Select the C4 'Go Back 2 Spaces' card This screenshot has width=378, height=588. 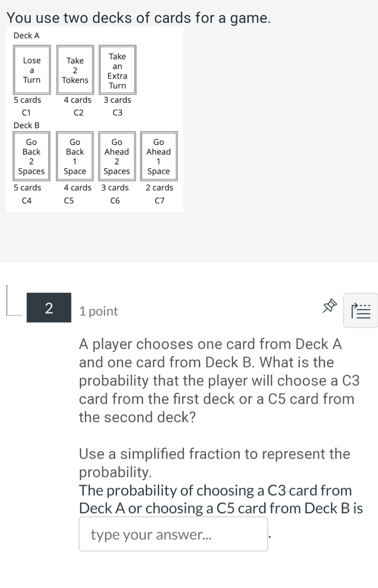(31, 156)
